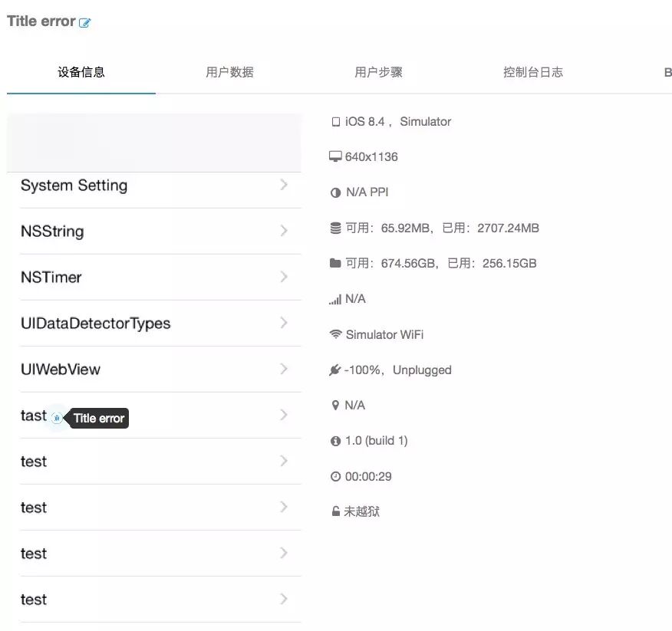Click the N/A PPI text

pos(367,192)
